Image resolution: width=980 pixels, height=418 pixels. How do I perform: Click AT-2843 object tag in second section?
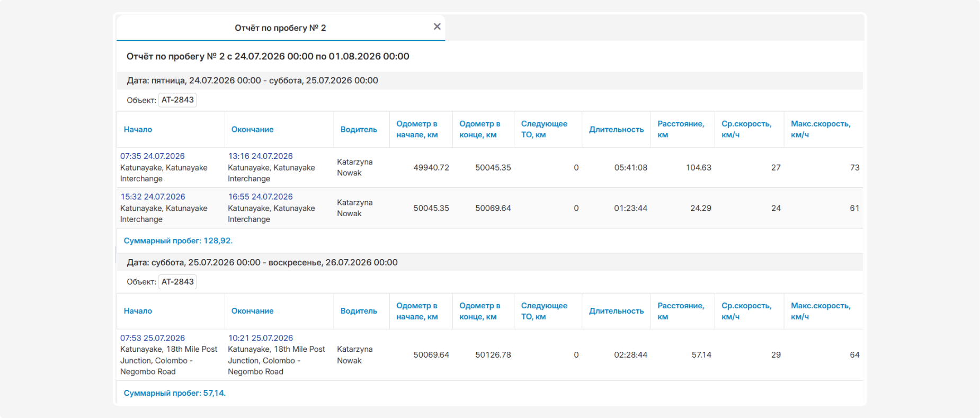(177, 282)
